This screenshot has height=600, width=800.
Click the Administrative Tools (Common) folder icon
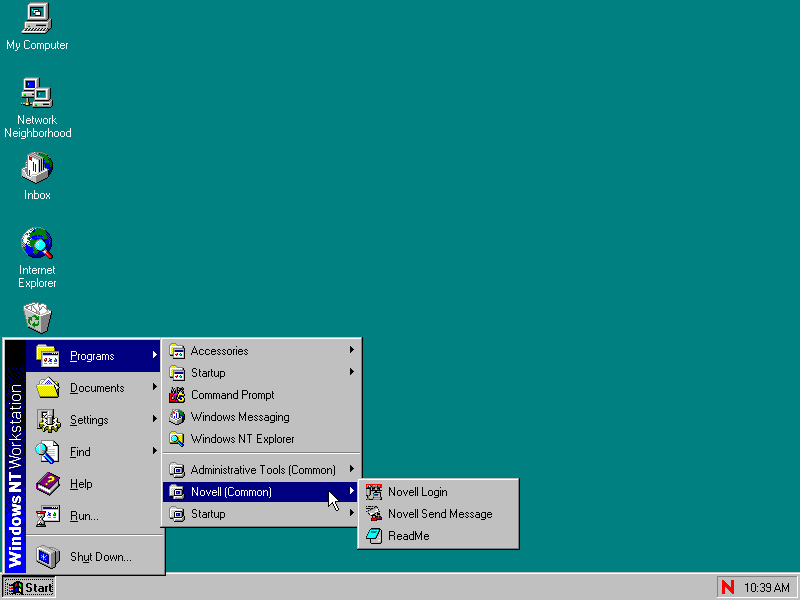(177, 470)
